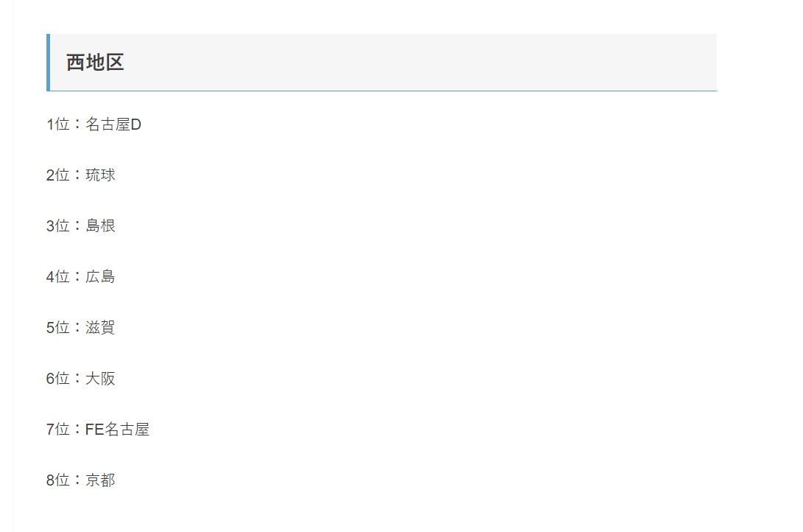The height and width of the screenshot is (532, 803).
Task: Select the 4位 rank label
Action: (x=58, y=276)
